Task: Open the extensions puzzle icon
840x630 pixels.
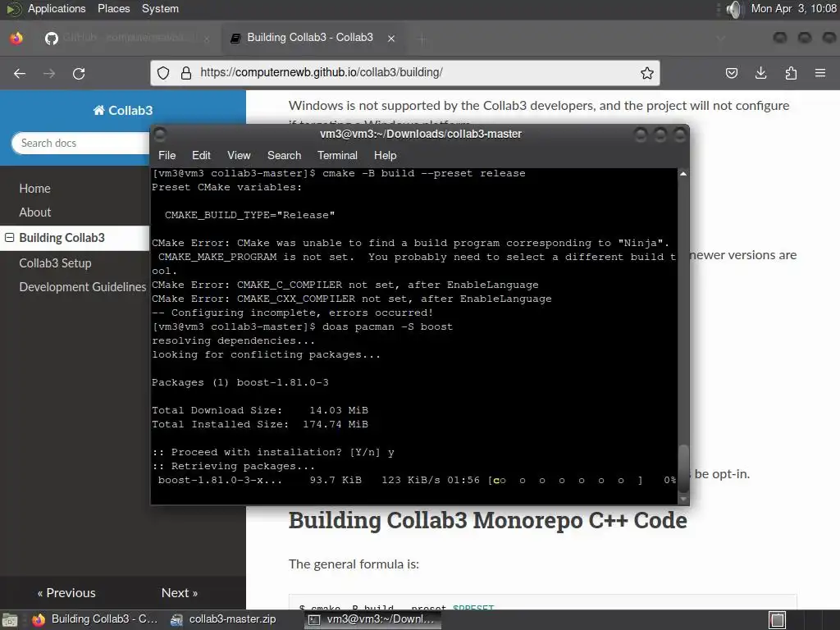Action: pos(791,73)
